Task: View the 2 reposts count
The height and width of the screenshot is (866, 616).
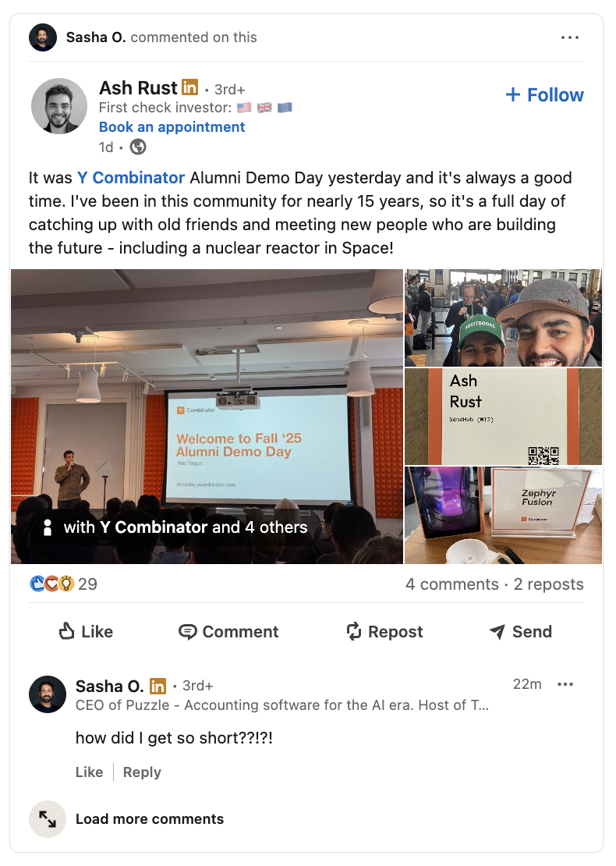Action: point(549,584)
